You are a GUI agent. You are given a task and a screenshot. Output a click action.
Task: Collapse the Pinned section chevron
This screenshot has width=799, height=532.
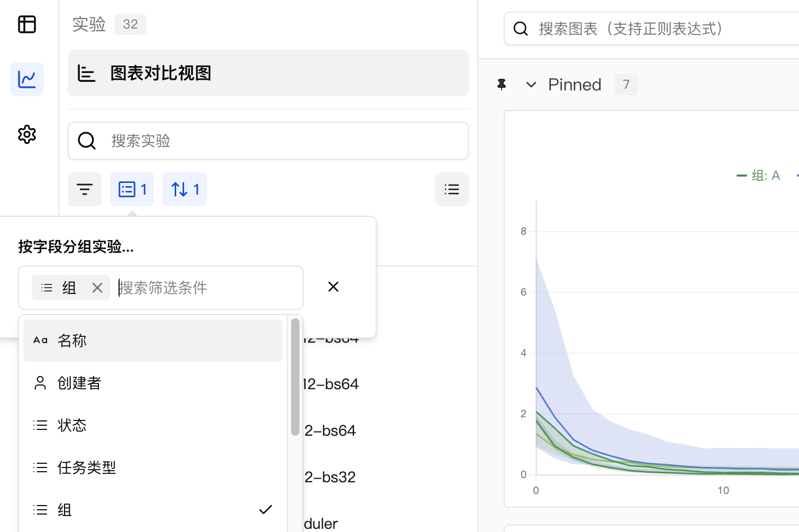pyautogui.click(x=531, y=85)
